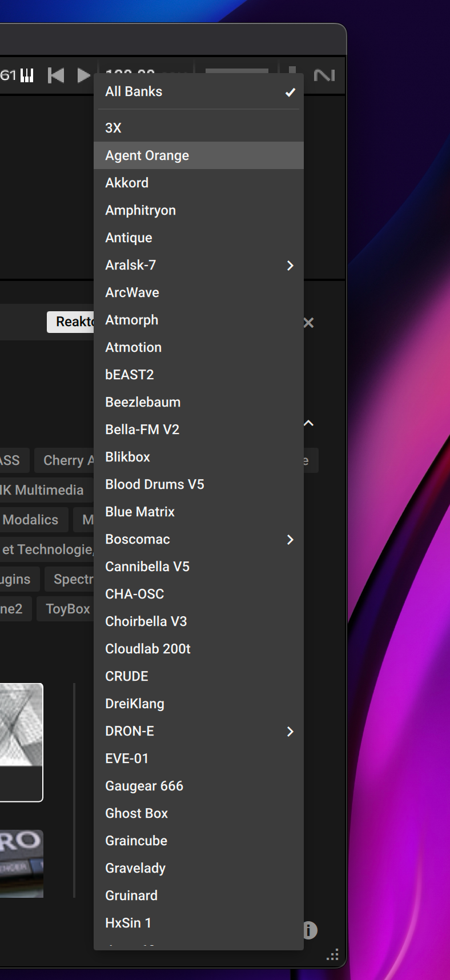This screenshot has height=980, width=450.
Task: Select the Spectr vendor tag
Action: [x=70, y=579]
